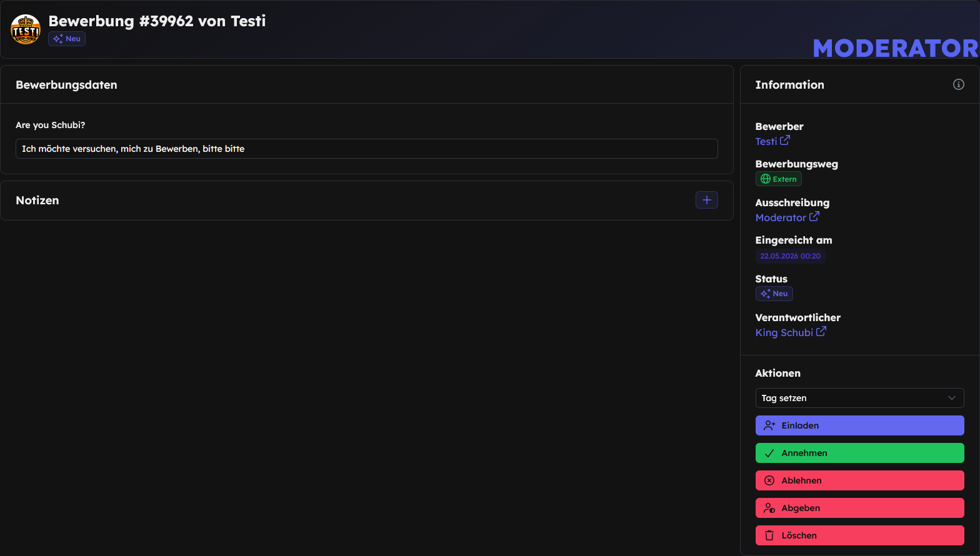Viewport: 980px width, 556px height.
Task: Click the Testi avatar logo
Action: [26, 29]
